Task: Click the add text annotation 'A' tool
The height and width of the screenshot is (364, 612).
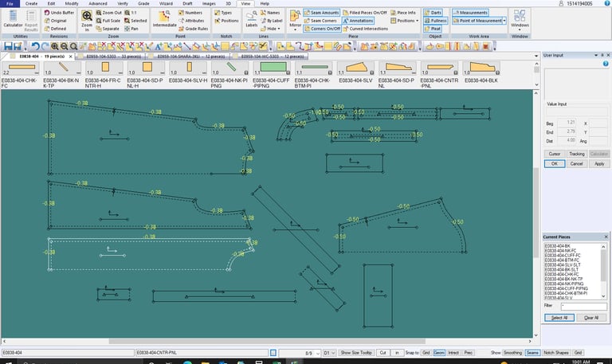Action: [159, 46]
